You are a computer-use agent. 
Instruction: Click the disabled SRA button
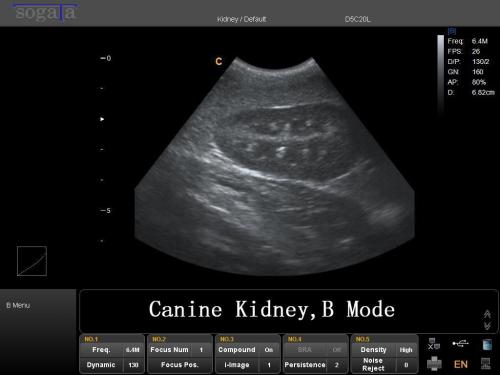[305, 350]
